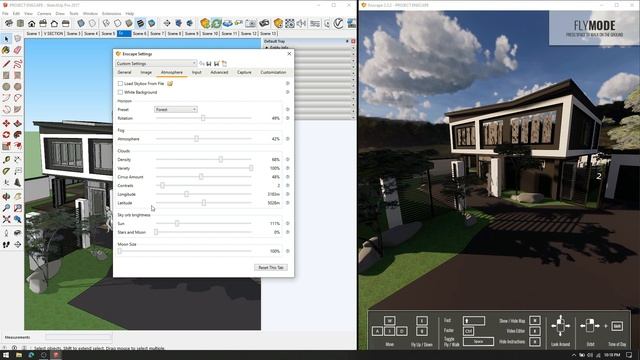The image size is (640, 360).
Task: Adjust the Horizon Rotation slider
Action: (203, 118)
